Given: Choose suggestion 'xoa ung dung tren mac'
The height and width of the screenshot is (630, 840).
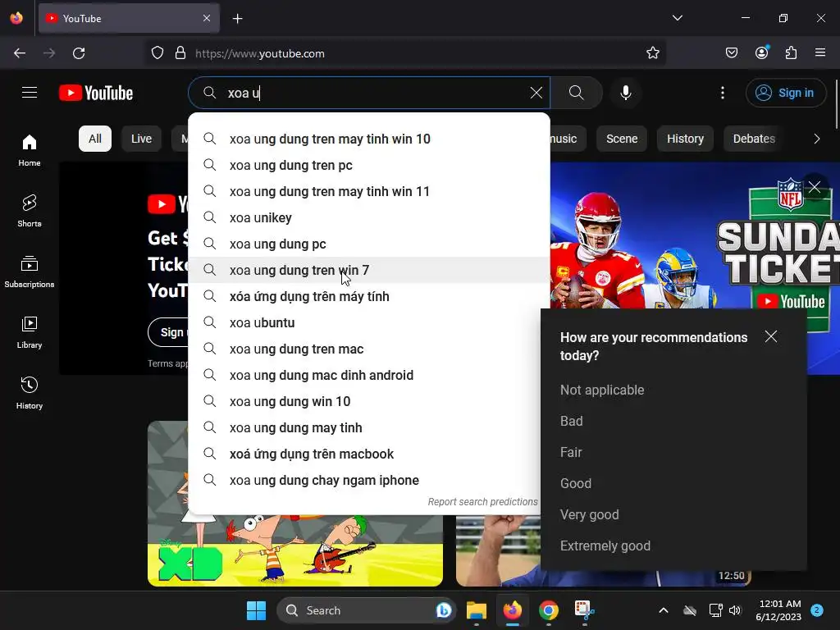Looking at the screenshot, I should coord(364,349).
